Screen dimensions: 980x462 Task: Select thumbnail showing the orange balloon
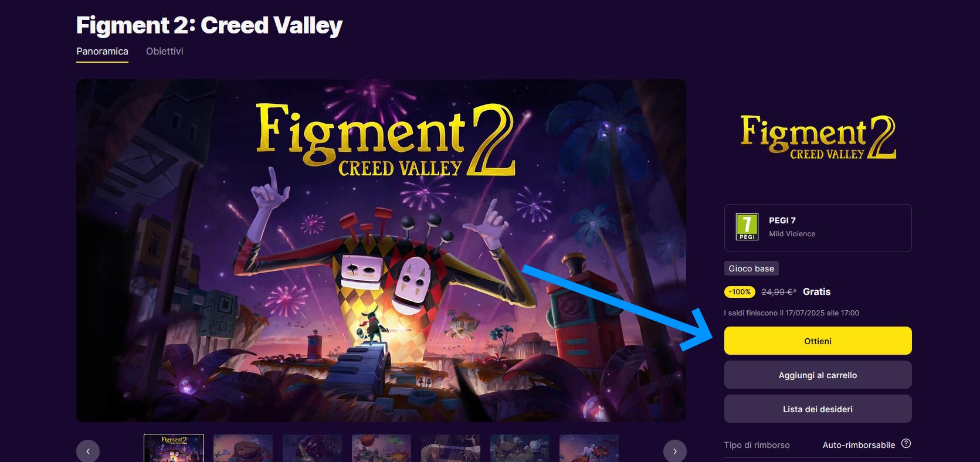point(381,448)
